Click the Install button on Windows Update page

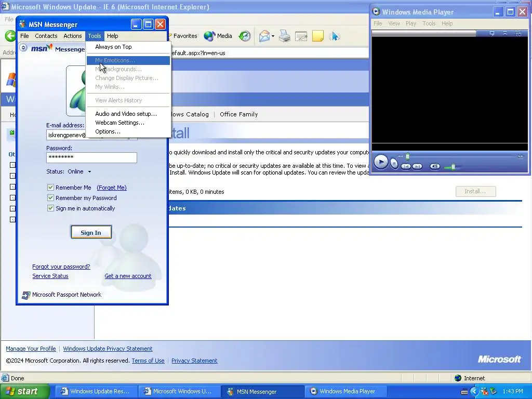point(475,191)
